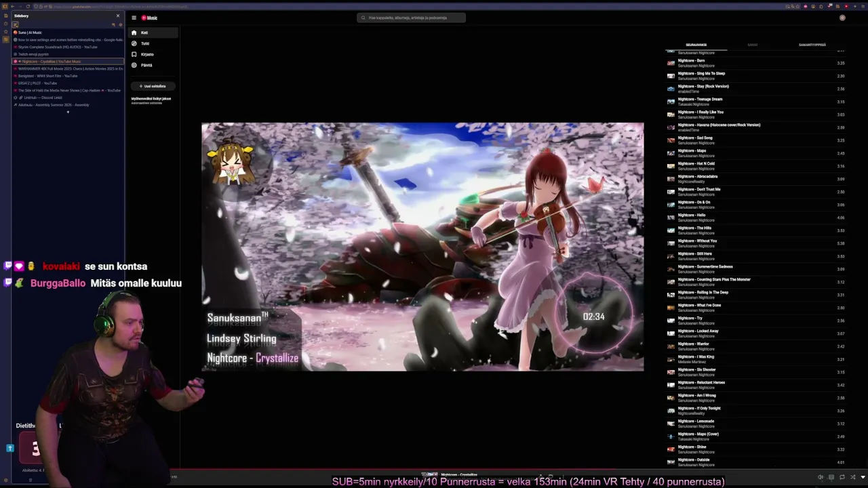This screenshot has height=488, width=868.
Task: Toggle shuffle in player bar
Action: 852,477
